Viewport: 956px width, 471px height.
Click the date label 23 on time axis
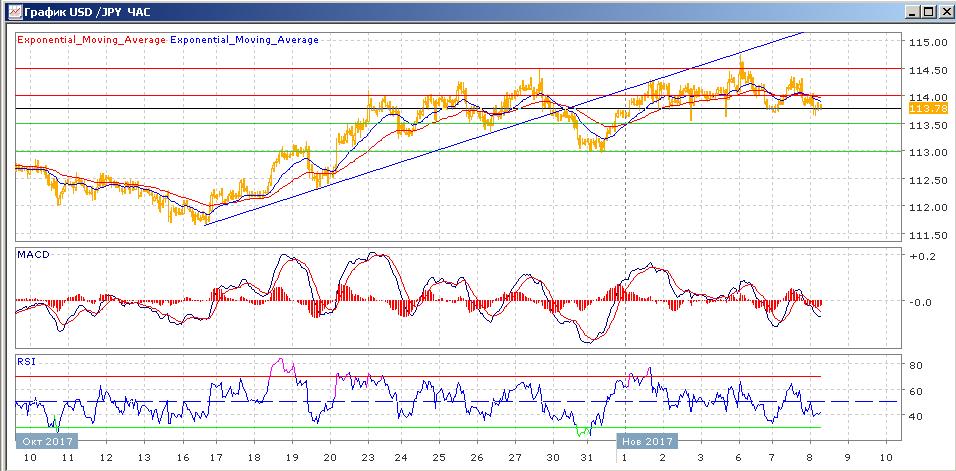pos(368,457)
